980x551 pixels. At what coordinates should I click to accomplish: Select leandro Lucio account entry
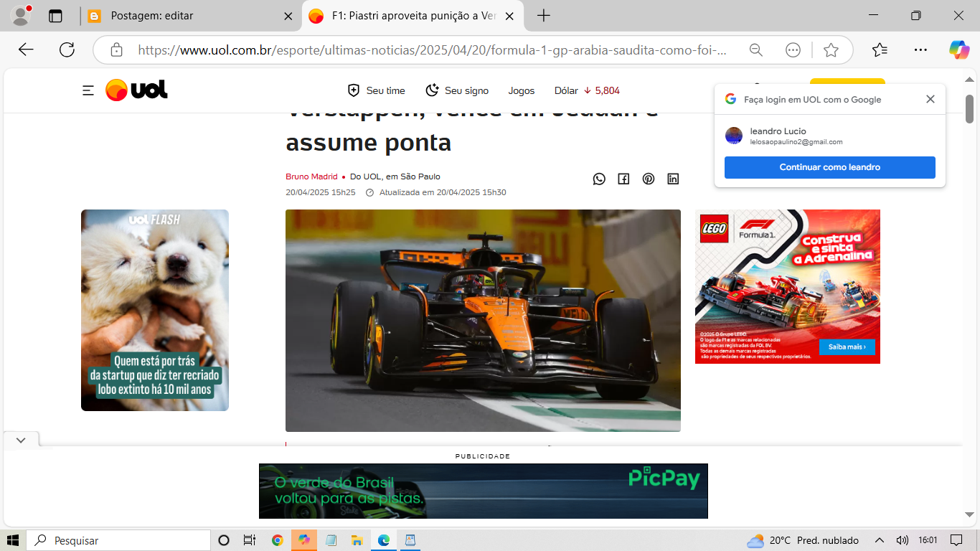830,136
